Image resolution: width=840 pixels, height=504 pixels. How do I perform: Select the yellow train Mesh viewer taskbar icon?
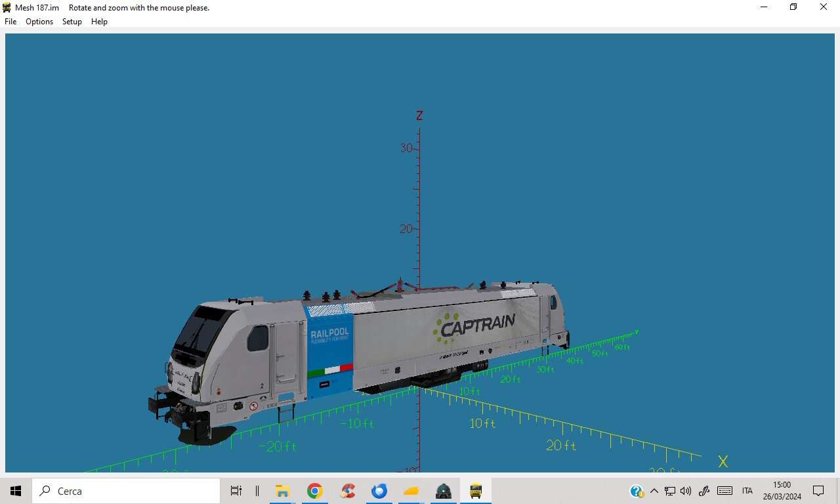(476, 491)
